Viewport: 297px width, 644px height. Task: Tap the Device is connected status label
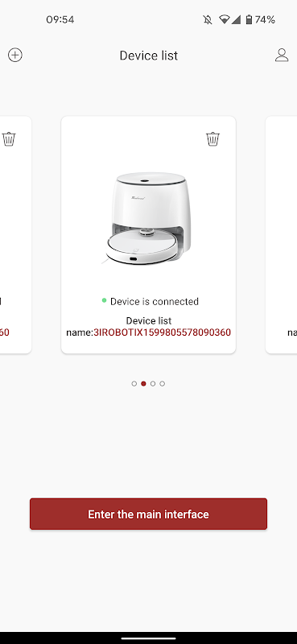(154, 301)
